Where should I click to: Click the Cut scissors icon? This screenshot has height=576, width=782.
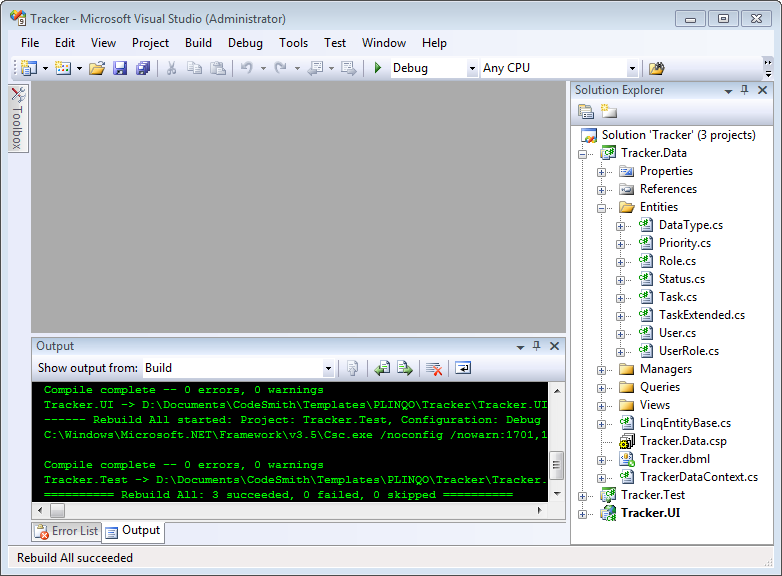click(171, 68)
